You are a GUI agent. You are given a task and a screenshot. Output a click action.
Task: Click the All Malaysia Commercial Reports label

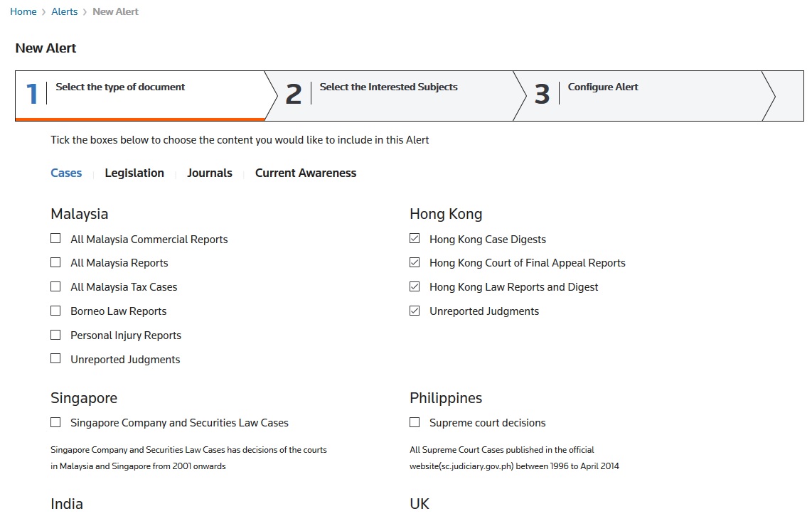pyautogui.click(x=149, y=240)
